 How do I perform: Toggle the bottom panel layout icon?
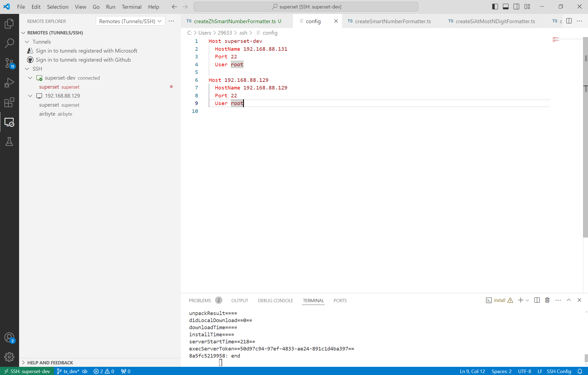(x=506, y=7)
